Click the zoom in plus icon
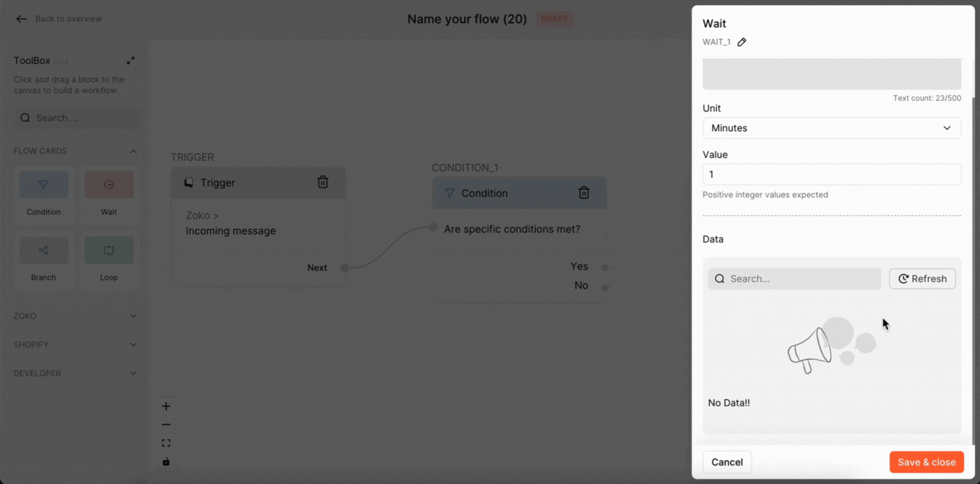 [166, 406]
